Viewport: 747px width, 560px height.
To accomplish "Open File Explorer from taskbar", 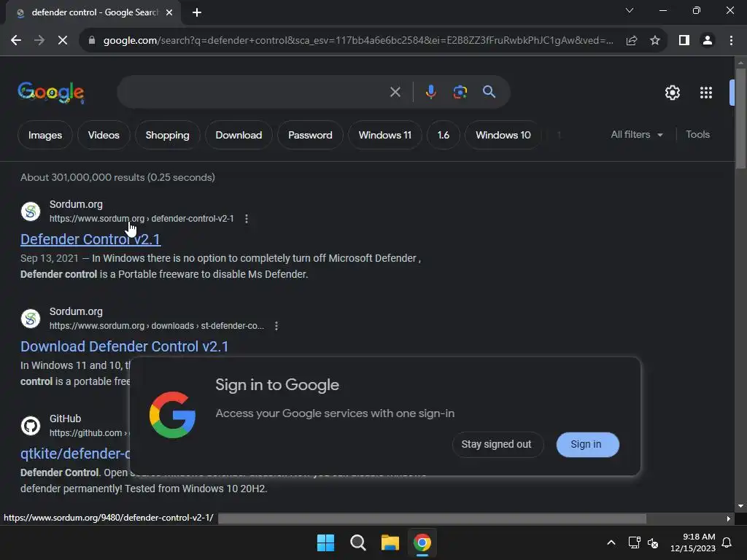I will click(x=390, y=542).
